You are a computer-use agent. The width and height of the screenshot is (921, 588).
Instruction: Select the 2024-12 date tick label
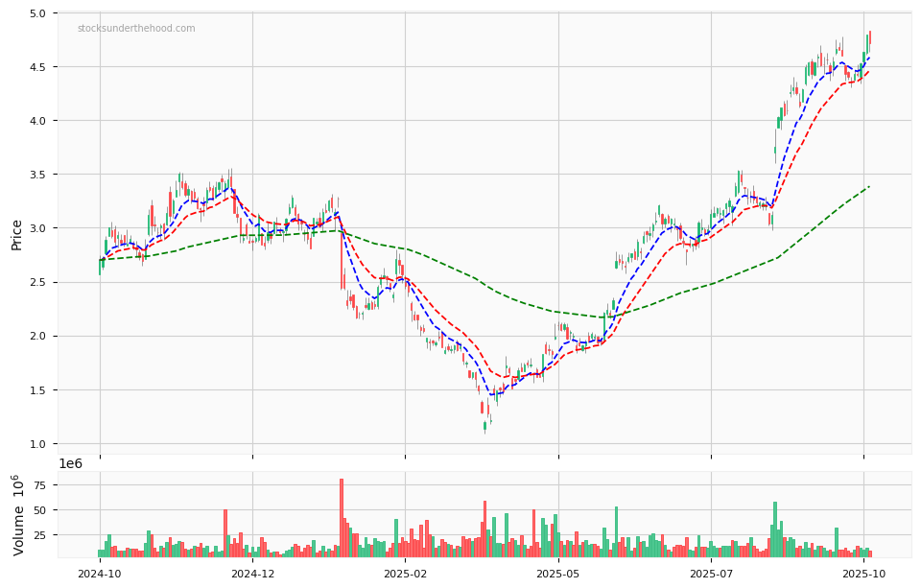click(x=252, y=574)
